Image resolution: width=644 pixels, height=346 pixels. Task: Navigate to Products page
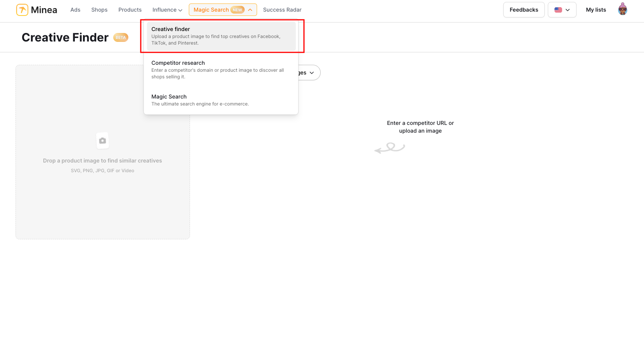130,10
